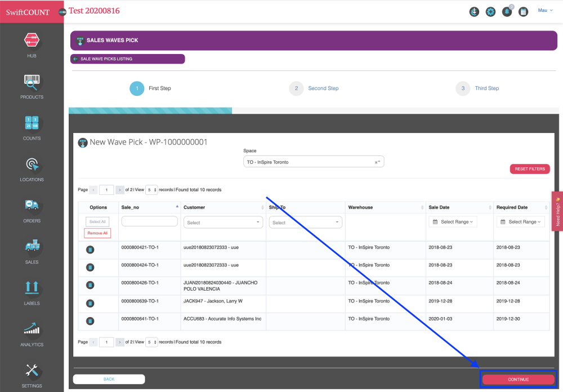The width and height of the screenshot is (563, 392).
Task: Click the round icon beside Test 20200816
Action: [62, 12]
